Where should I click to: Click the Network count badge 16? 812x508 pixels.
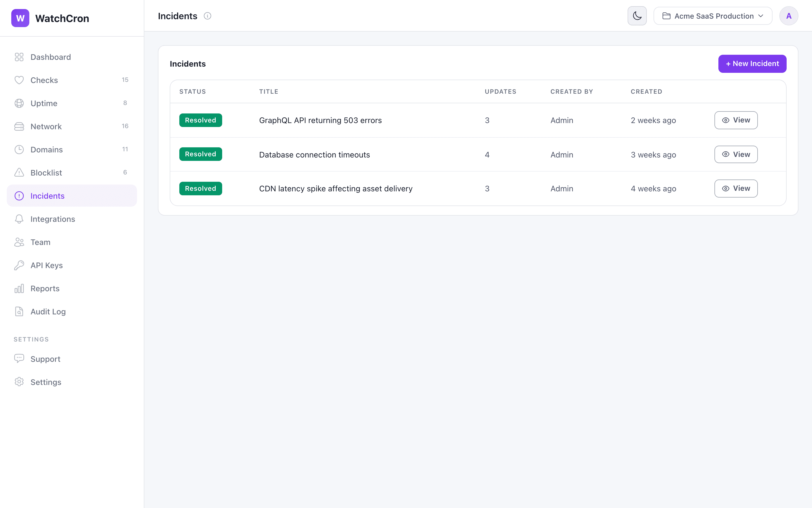click(x=125, y=126)
